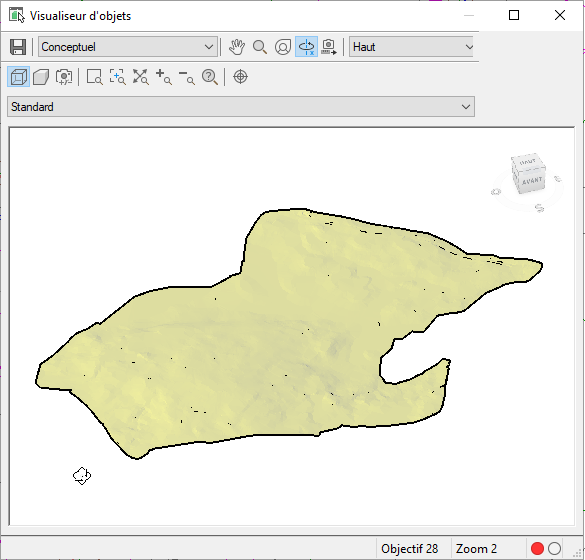Toggle parallel projection cube view
Viewport: 585px width, 560px height.
coord(19,77)
